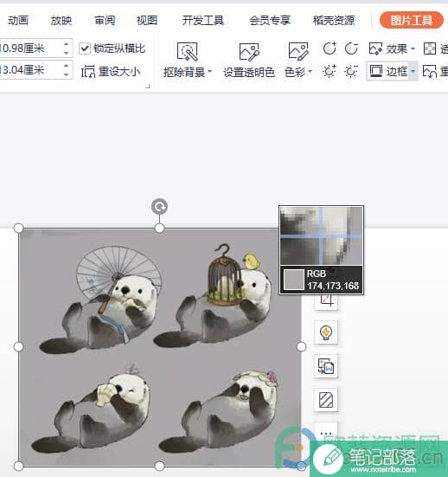Open the 审阅 tab

105,21
